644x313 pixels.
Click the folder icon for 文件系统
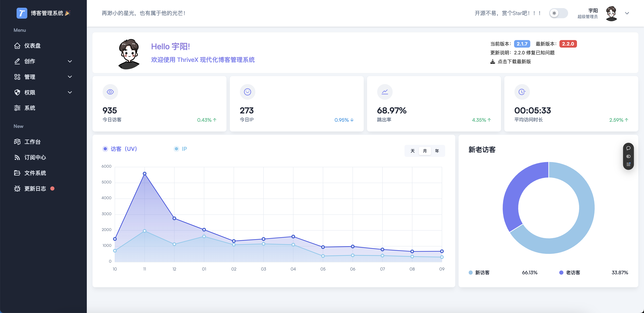(17, 173)
